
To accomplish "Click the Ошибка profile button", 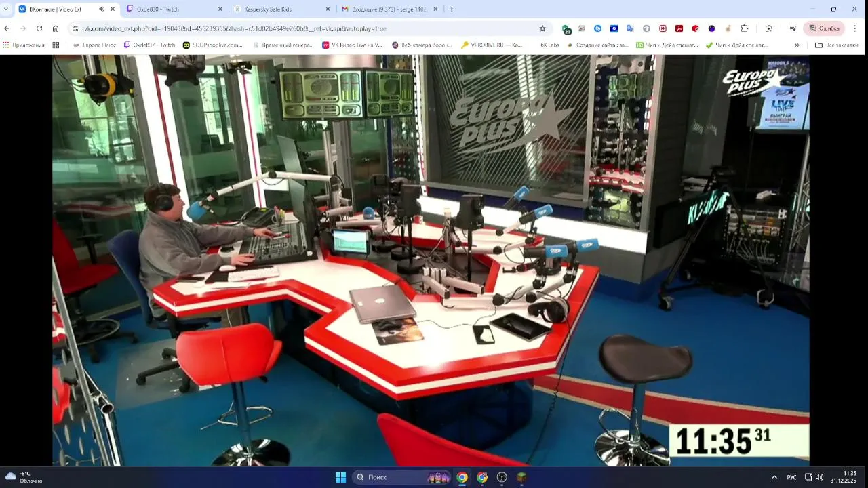I will [x=824, y=28].
